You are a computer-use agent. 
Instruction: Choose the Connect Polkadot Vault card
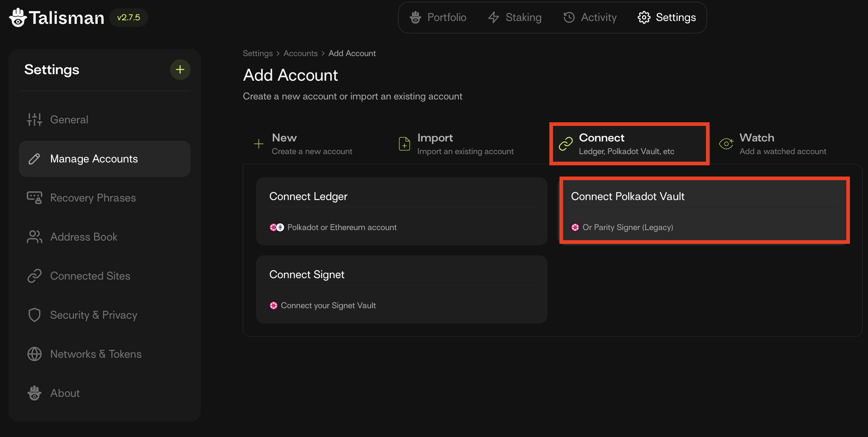click(704, 211)
